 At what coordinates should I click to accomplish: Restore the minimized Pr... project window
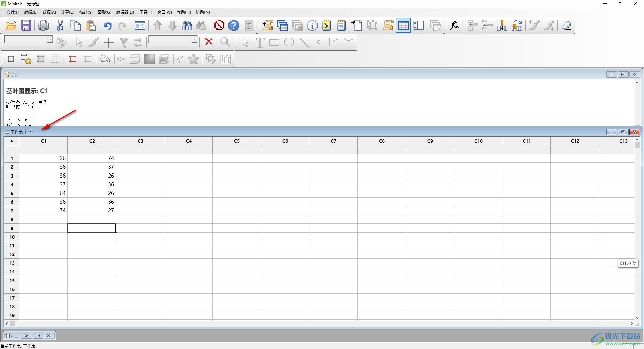(26, 336)
